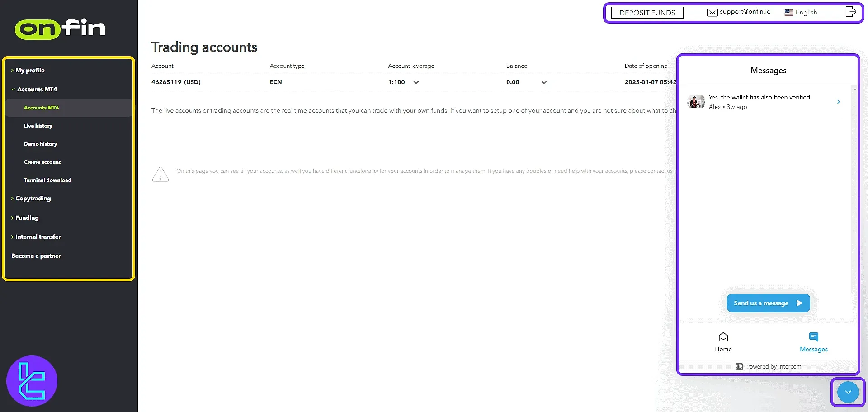The width and height of the screenshot is (868, 412).
Task: Expand the Balance 0.00 dropdown
Action: coord(544,82)
